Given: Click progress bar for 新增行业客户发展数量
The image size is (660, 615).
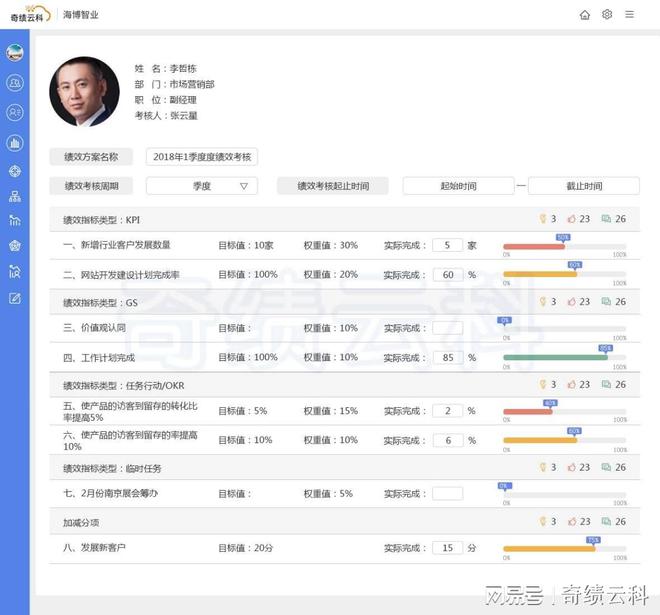Looking at the screenshot, I should tap(564, 246).
